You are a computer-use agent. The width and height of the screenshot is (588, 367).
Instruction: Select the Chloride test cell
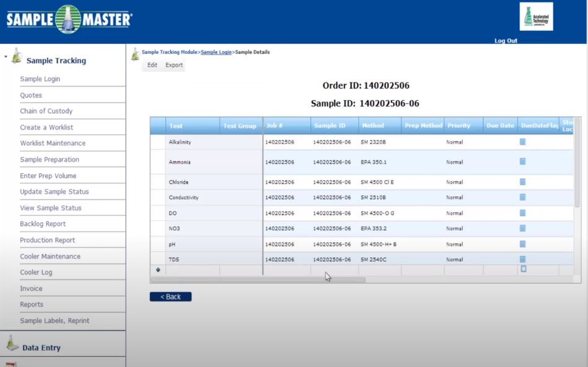[192, 182]
